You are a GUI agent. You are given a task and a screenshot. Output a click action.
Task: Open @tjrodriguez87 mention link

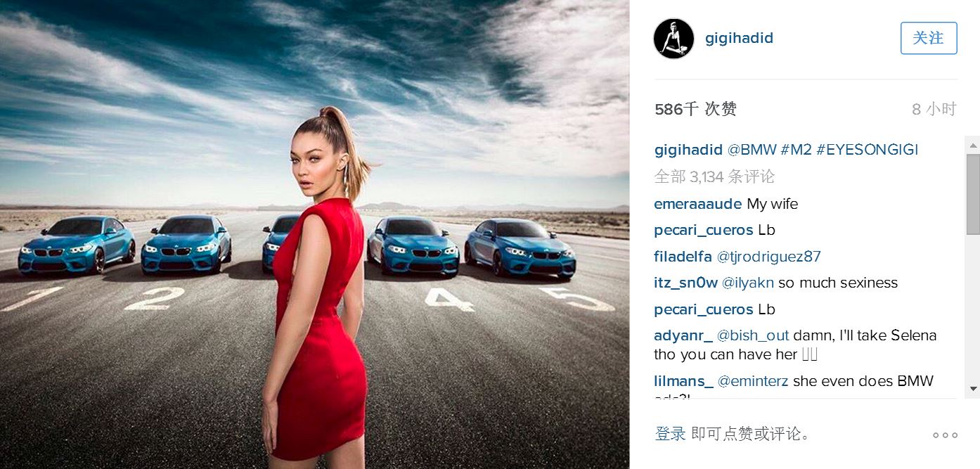[768, 257]
